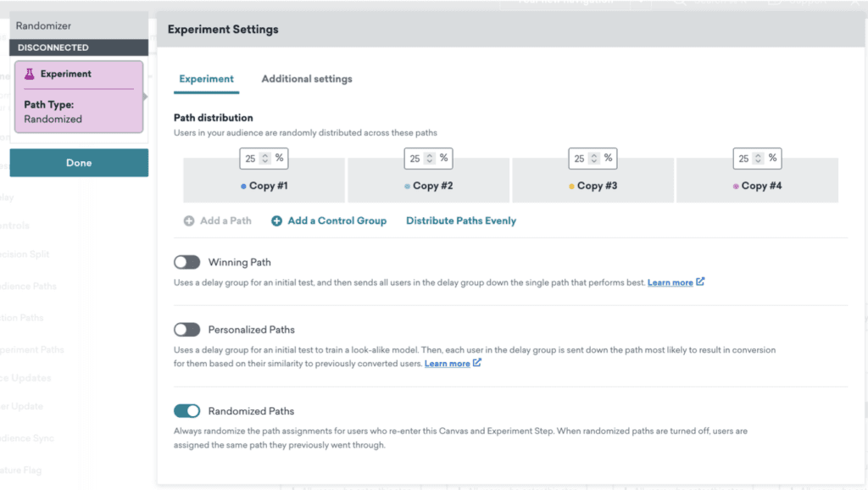Screen dimensions: 868x490
Task: Switch to the Additional settings tab
Action: (x=307, y=79)
